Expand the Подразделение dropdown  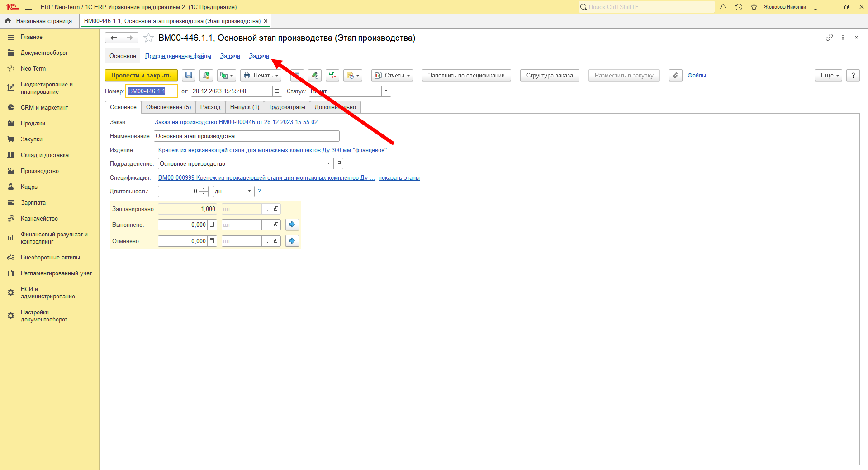tap(329, 163)
